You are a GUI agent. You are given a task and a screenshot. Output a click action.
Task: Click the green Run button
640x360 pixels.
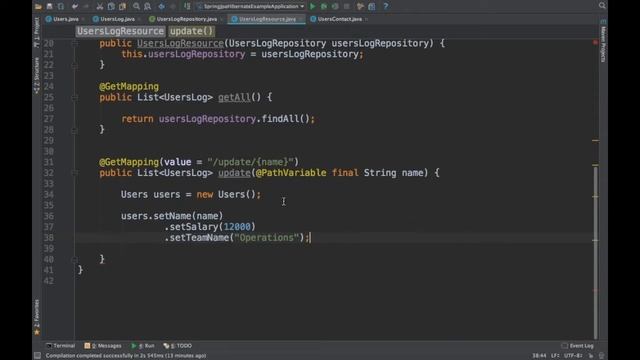tap(313, 6)
